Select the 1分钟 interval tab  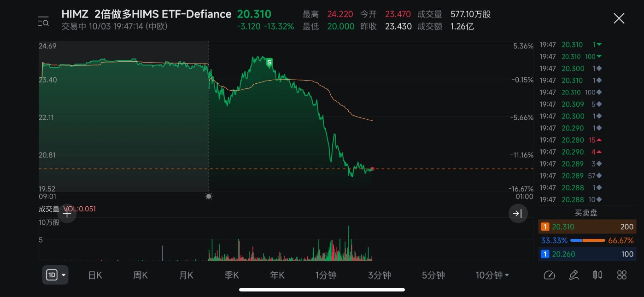tap(326, 275)
